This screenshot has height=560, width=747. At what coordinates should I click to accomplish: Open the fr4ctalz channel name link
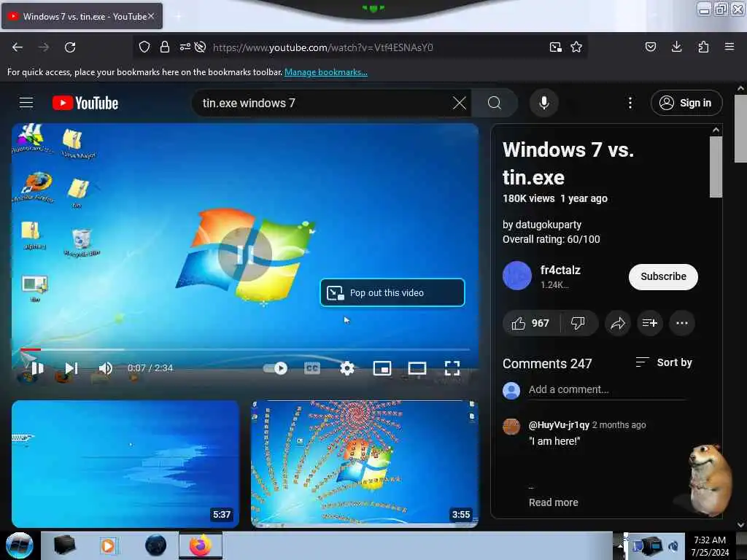560,270
